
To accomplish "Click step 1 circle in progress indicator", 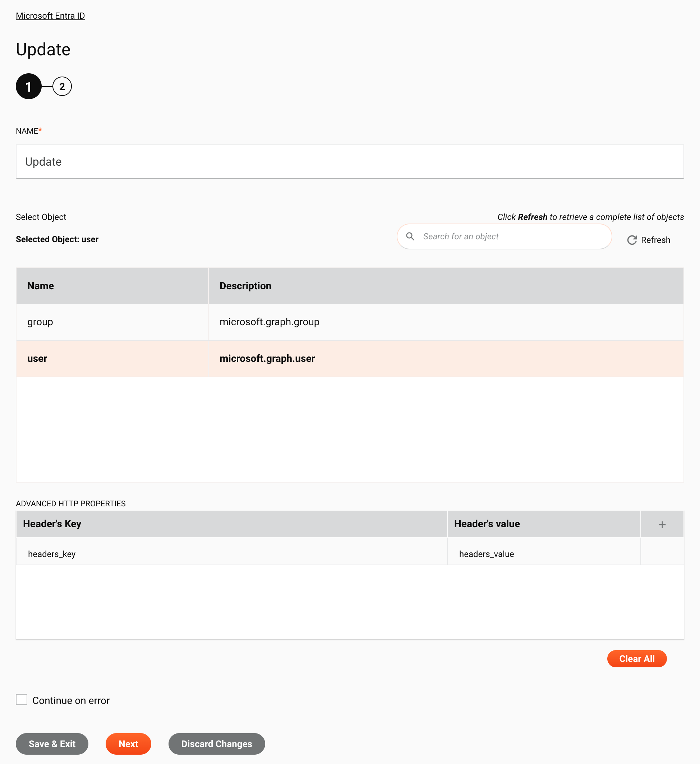I will click(x=29, y=87).
